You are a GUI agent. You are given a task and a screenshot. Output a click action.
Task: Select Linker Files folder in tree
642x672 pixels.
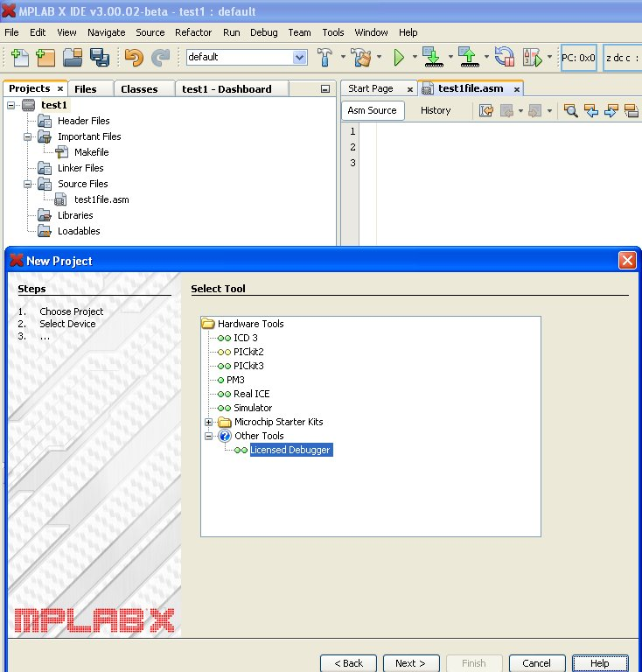[x=80, y=168]
